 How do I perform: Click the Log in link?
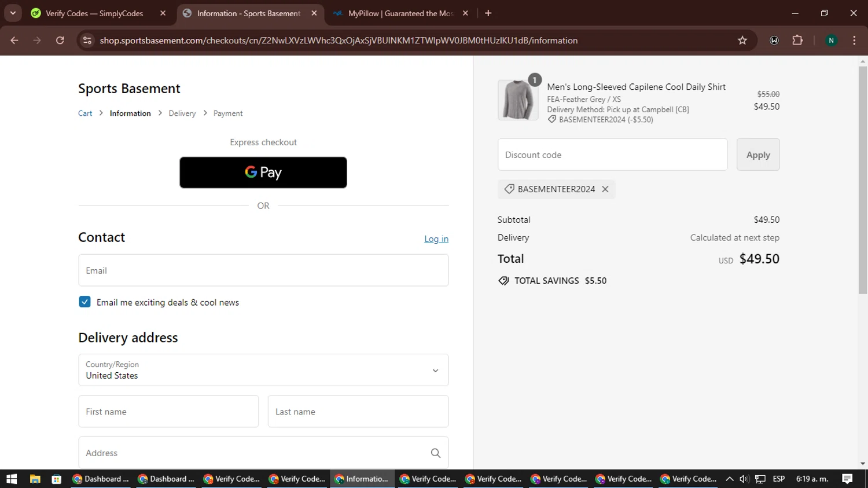(436, 239)
